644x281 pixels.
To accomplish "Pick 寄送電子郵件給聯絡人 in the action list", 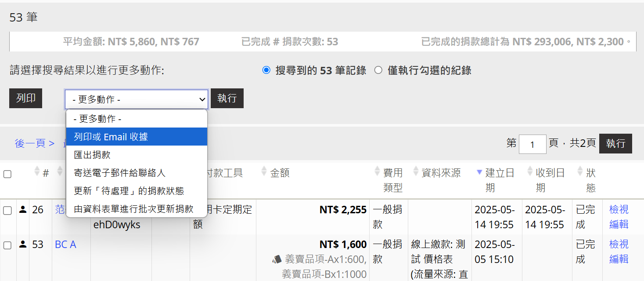I will [x=119, y=173].
